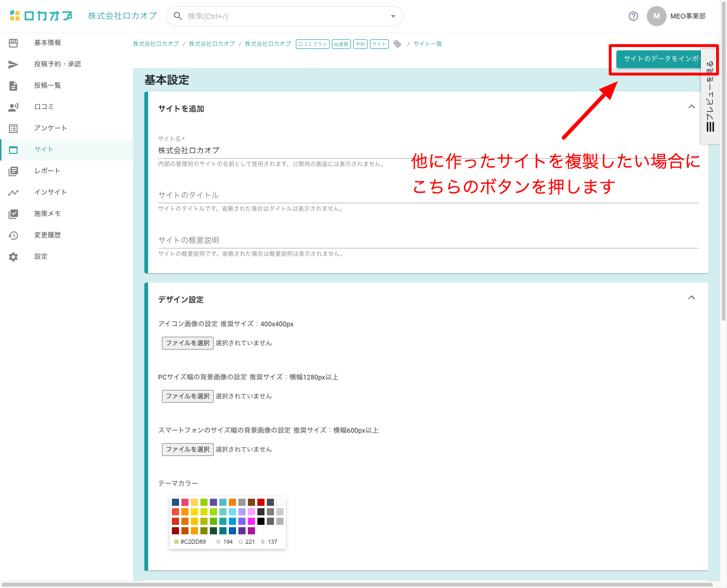Click the サイトのタイトル input field
Image resolution: width=727 pixels, height=588 pixels.
pyautogui.click(x=427, y=195)
